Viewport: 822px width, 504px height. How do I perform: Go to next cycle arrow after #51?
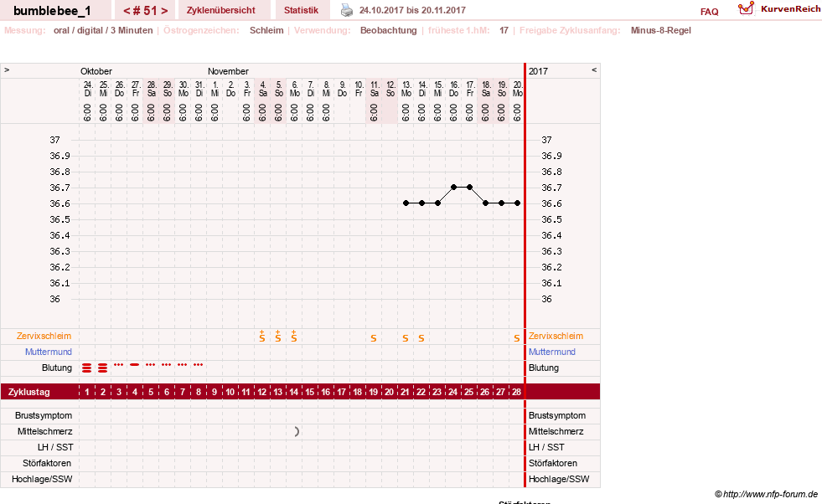[x=164, y=11]
